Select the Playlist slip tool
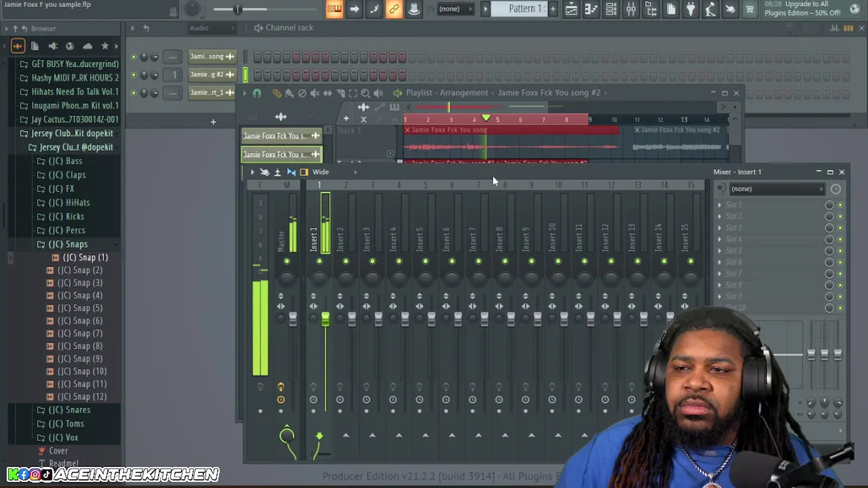This screenshot has height=488, width=868. 328,93
